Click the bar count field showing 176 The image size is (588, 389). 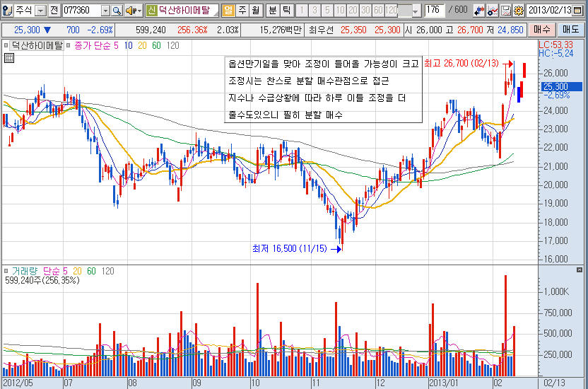click(x=435, y=10)
